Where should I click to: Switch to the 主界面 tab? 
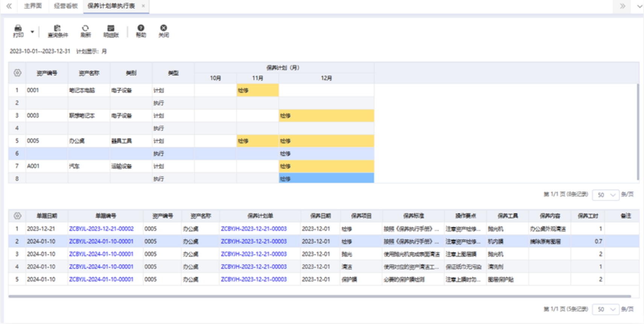pos(33,6)
